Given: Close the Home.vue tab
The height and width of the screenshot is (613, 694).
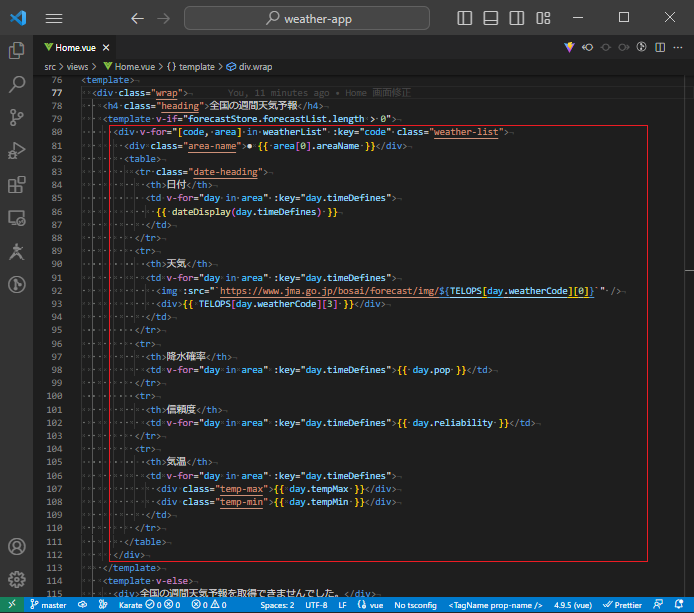Looking at the screenshot, I should click(106, 47).
